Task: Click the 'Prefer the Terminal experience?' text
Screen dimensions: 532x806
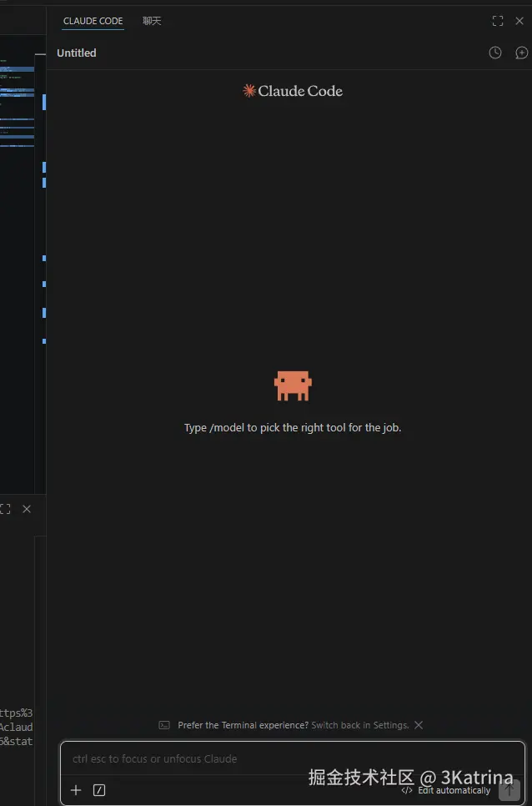Action: pos(243,725)
